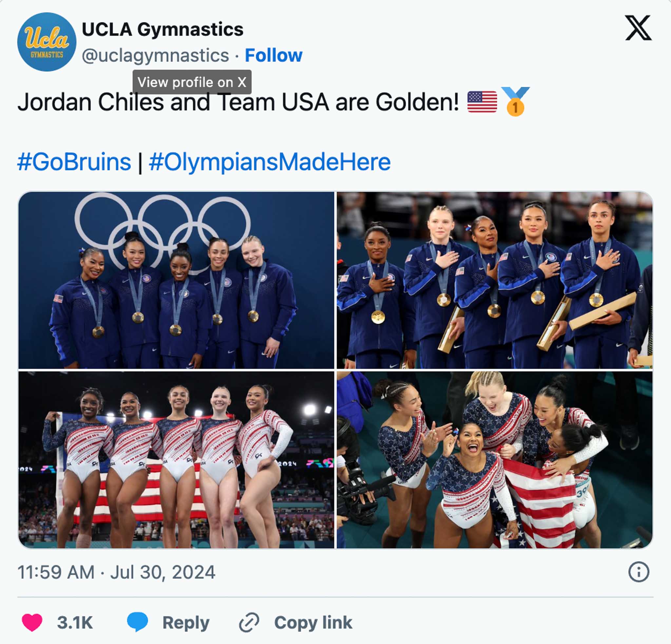Image resolution: width=671 pixels, height=644 pixels.
Task: Open the tweet info circle icon
Action: [x=639, y=572]
